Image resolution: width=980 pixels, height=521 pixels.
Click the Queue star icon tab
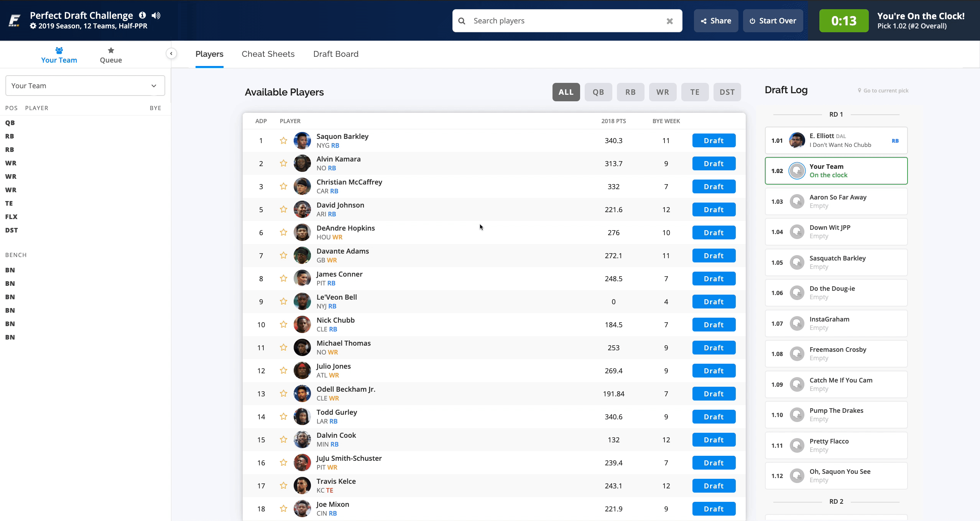click(x=111, y=51)
